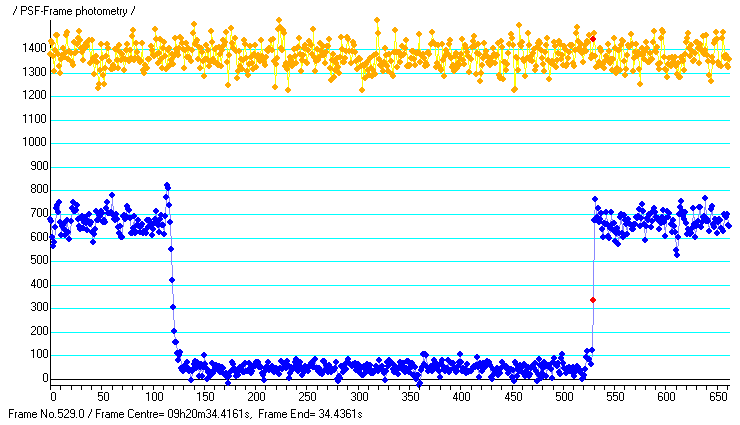Click the x-axis label 550

[615, 397]
